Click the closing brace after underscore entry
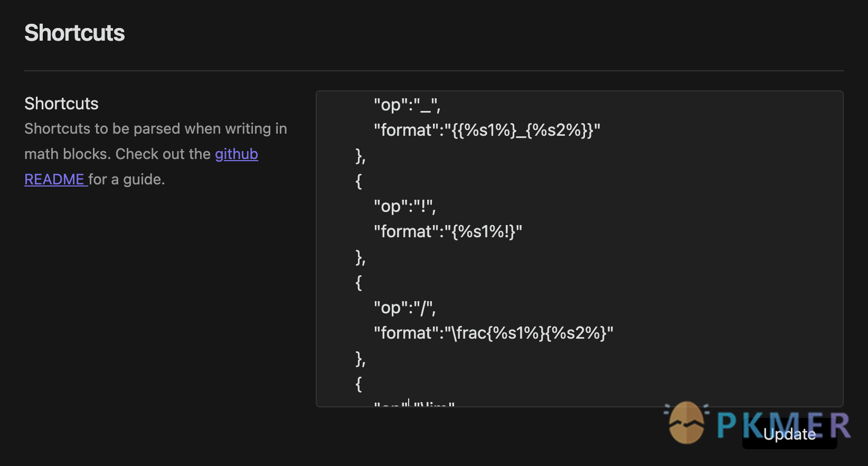Image resolution: width=868 pixels, height=466 pixels. coord(361,156)
